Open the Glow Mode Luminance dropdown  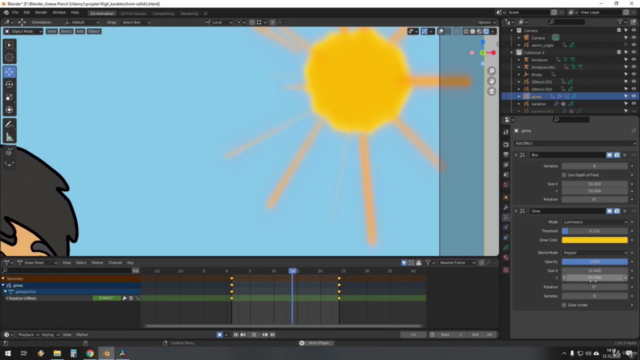coord(595,222)
